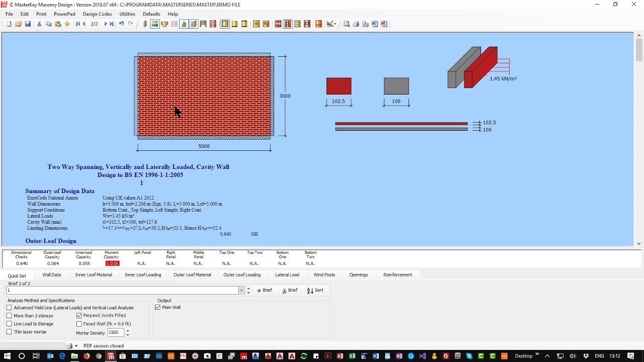Jump to first brief with the first-record arrow
This screenshot has height=362, width=644.
click(77, 24)
